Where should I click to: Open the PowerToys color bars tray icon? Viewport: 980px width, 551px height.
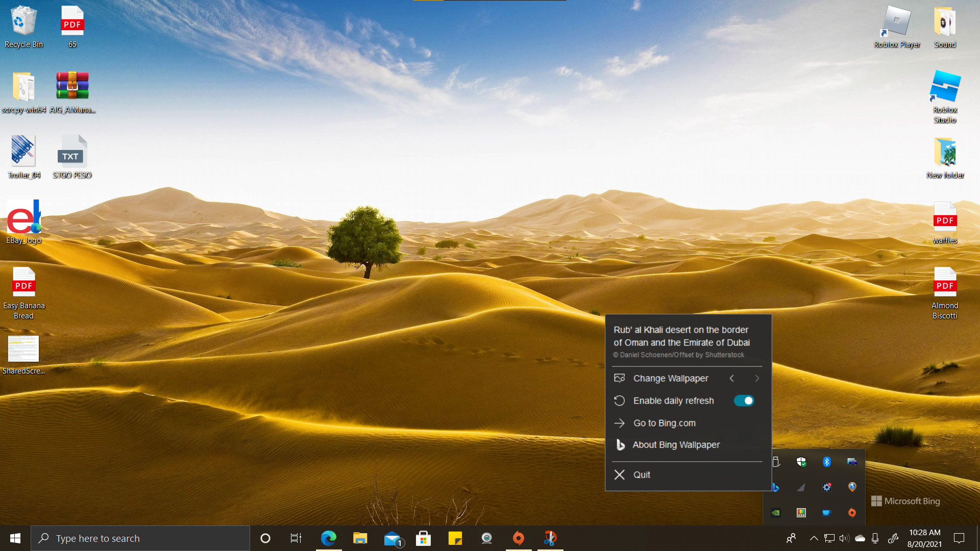[801, 513]
